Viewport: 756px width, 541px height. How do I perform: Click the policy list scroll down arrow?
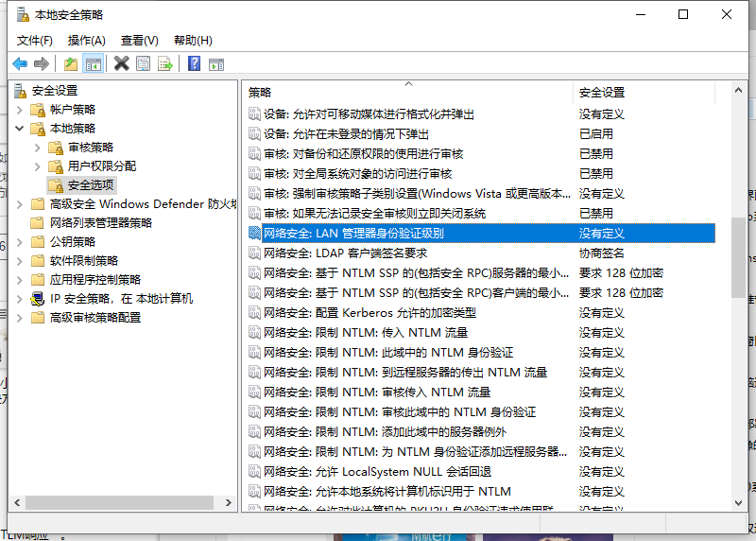(738, 503)
